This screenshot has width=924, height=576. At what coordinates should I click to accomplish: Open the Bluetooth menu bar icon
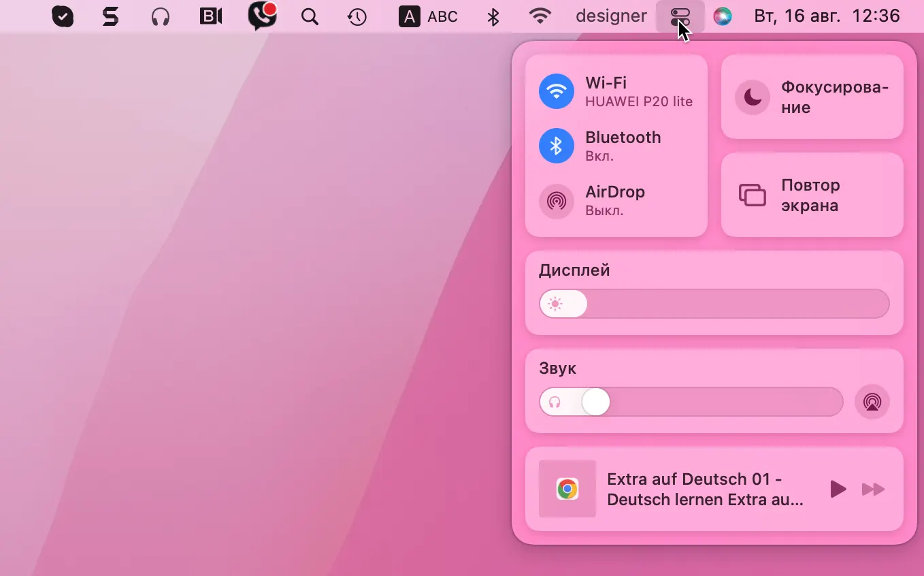[493, 16]
